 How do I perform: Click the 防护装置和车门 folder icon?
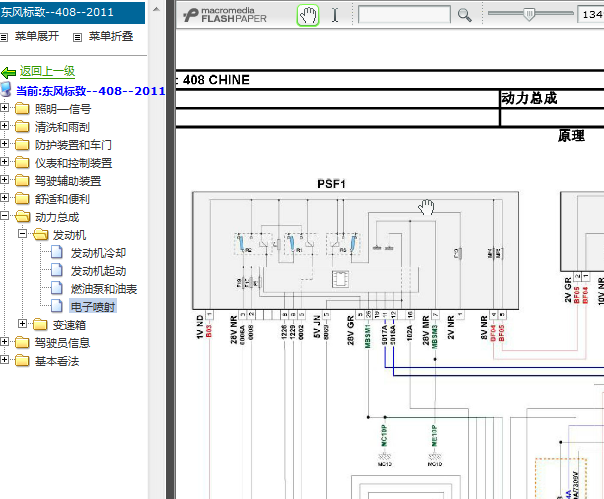[x=22, y=144]
